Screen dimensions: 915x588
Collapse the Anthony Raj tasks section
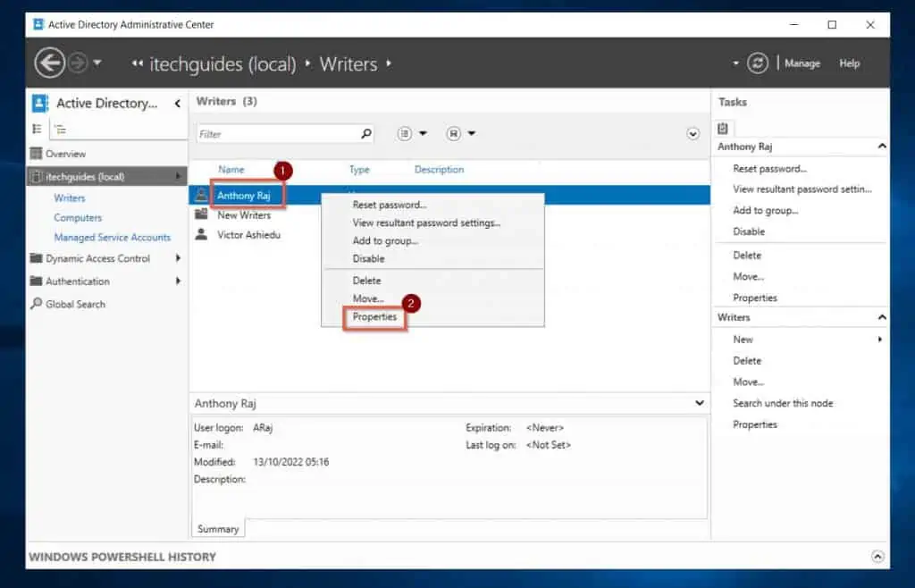[x=882, y=147]
